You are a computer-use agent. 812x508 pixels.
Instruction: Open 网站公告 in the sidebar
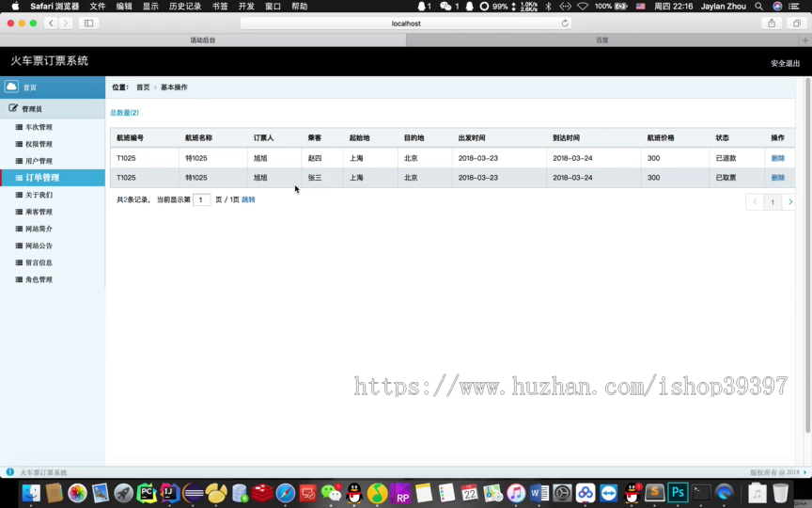[39, 246]
